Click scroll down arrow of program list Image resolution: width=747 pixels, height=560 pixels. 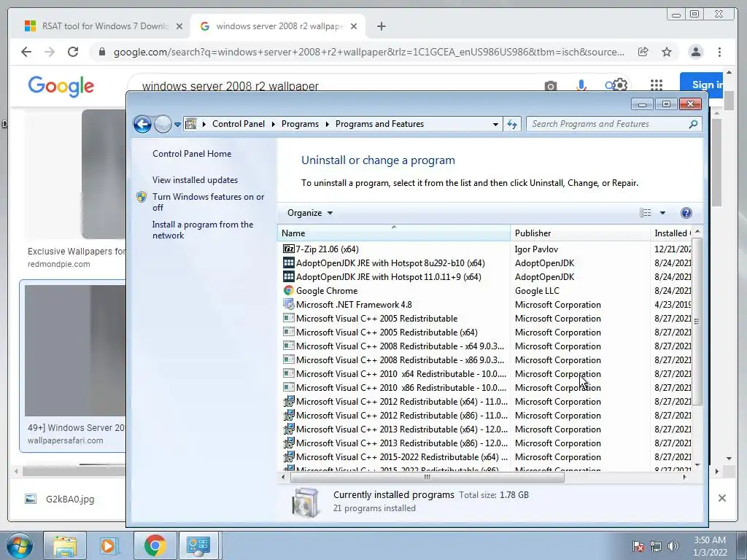pos(697,464)
